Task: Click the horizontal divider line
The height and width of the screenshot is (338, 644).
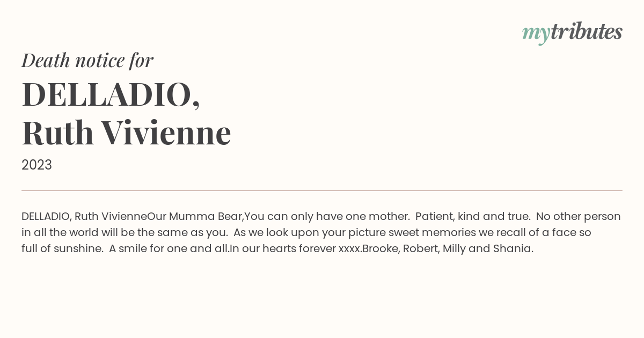Action: tap(322, 190)
